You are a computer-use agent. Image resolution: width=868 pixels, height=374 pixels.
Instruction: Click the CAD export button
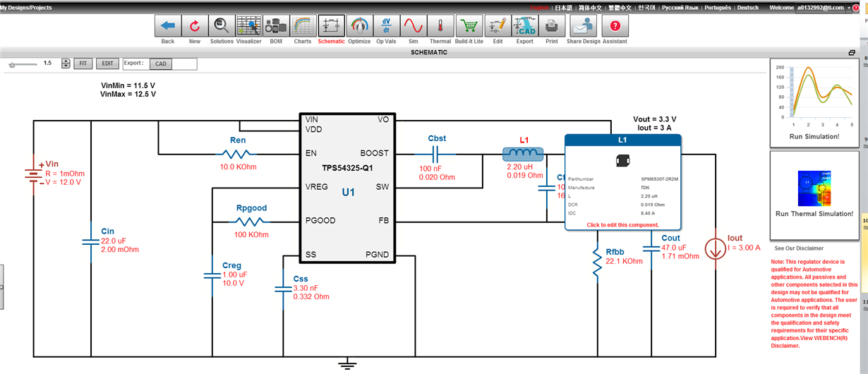click(x=161, y=64)
